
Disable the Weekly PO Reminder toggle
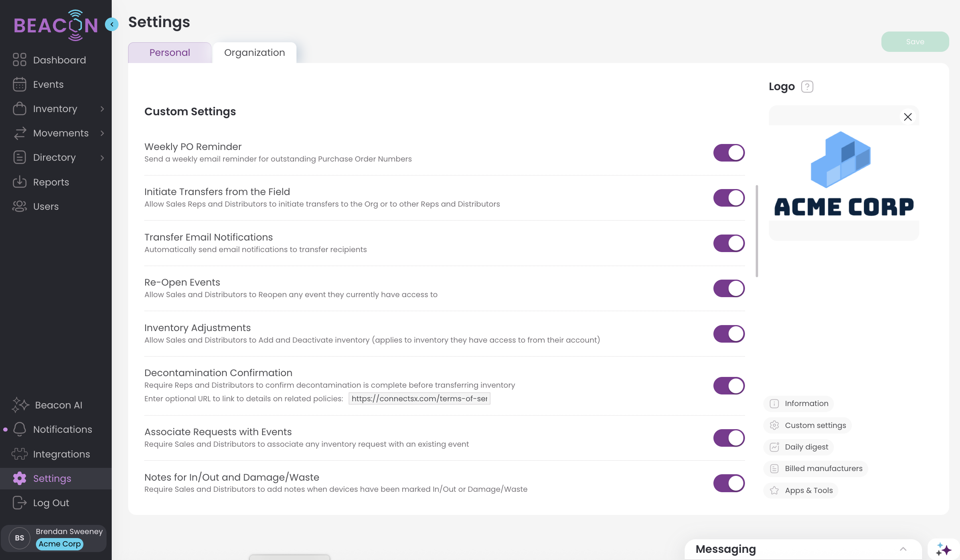[x=729, y=153]
